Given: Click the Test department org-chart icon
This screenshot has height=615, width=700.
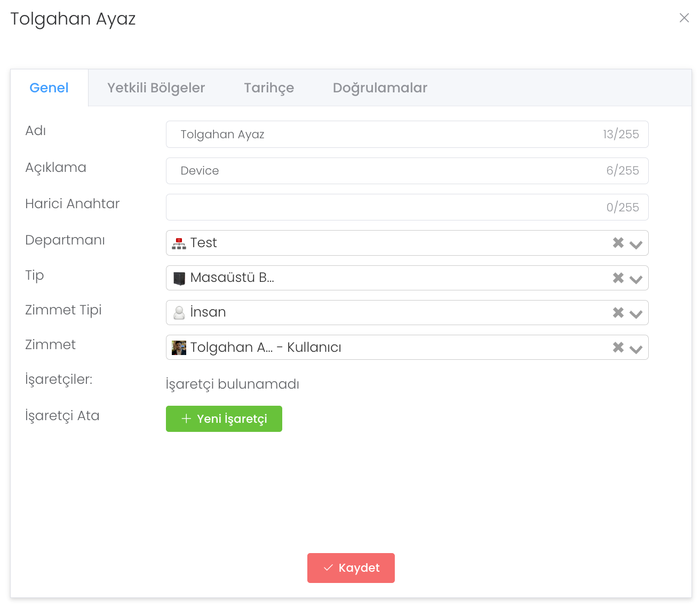Looking at the screenshot, I should (179, 243).
